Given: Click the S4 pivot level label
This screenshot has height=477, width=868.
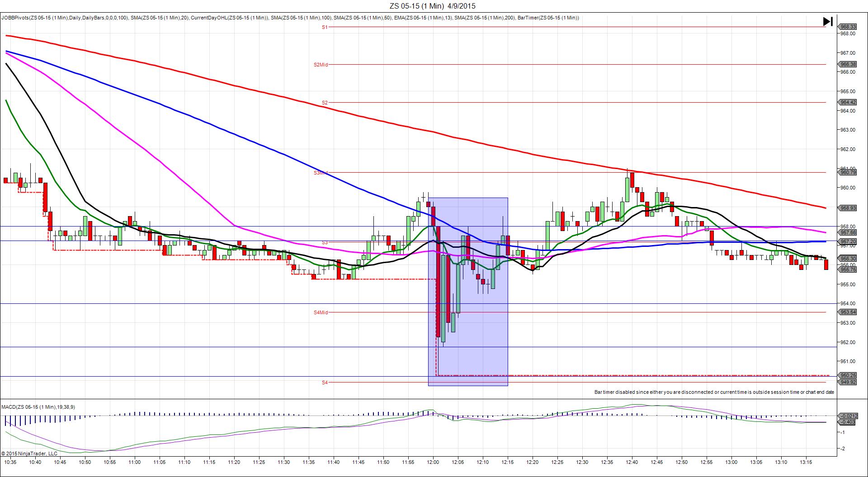Looking at the screenshot, I should (325, 383).
